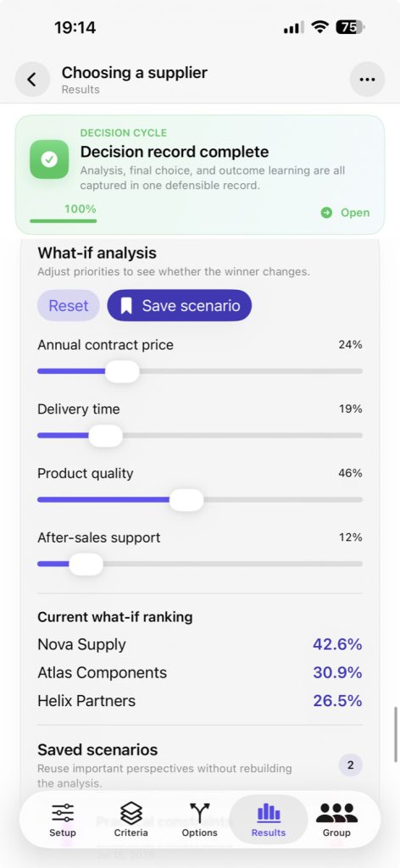
Task: Open the Group people tab
Action: [337, 820]
